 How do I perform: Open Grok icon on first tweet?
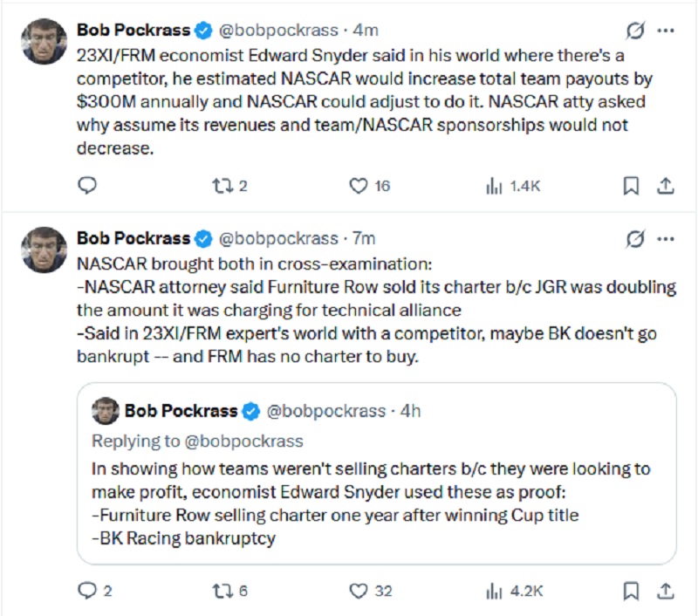point(636,31)
